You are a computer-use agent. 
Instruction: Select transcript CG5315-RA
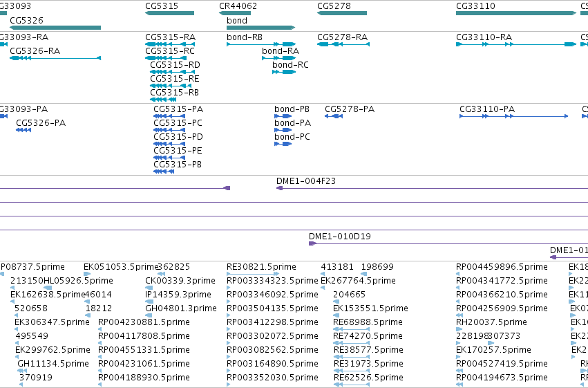169,44
